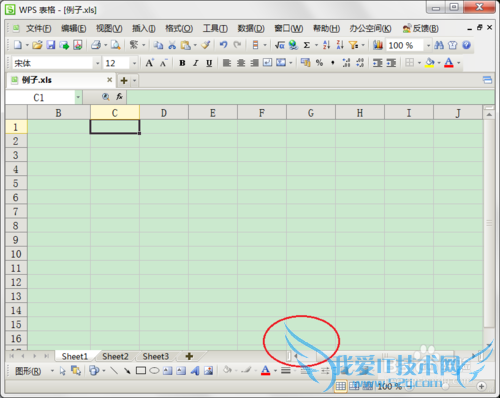Screen dimensions: 500x398
Task: Open Find with the binoculars icon
Action: (439, 45)
